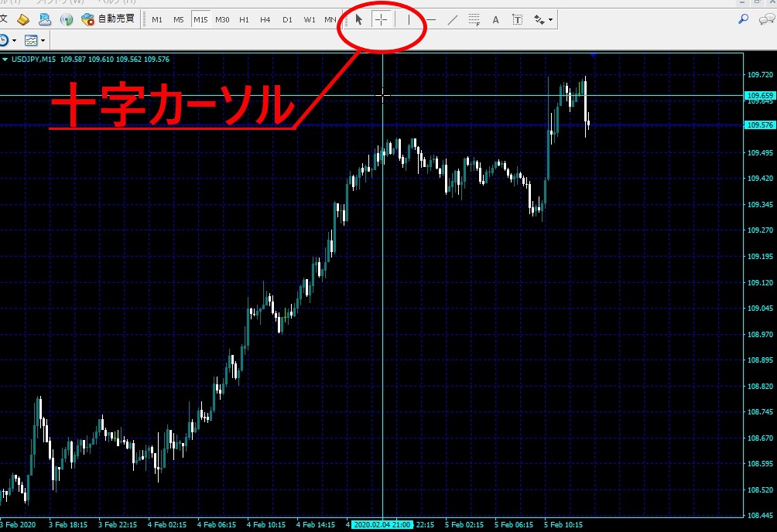Click the 4 Feb 10:15 time axis label
The width and height of the screenshot is (777, 532).
[266, 524]
